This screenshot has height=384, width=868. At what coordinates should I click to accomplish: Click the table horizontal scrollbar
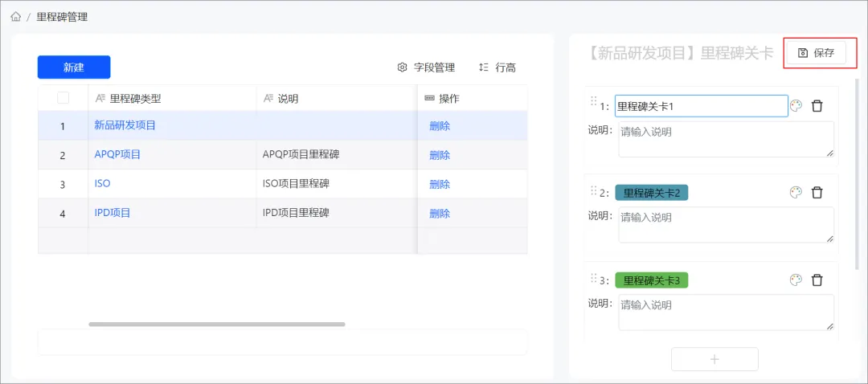click(x=217, y=325)
